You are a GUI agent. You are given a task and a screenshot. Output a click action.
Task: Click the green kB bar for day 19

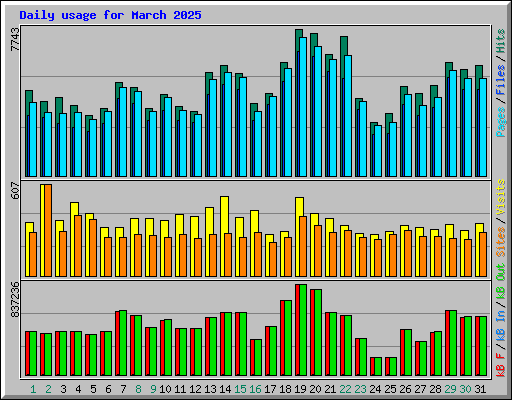pos(303,330)
